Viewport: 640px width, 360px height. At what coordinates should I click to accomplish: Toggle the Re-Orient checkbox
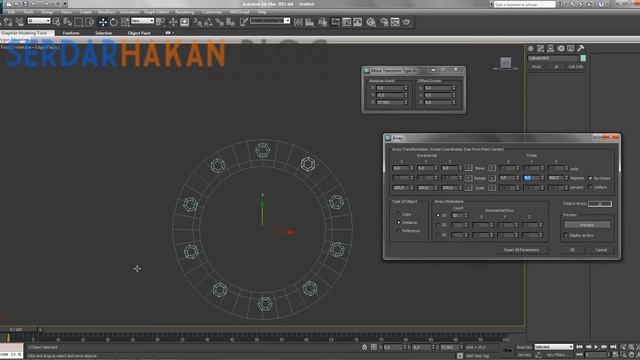click(590, 178)
